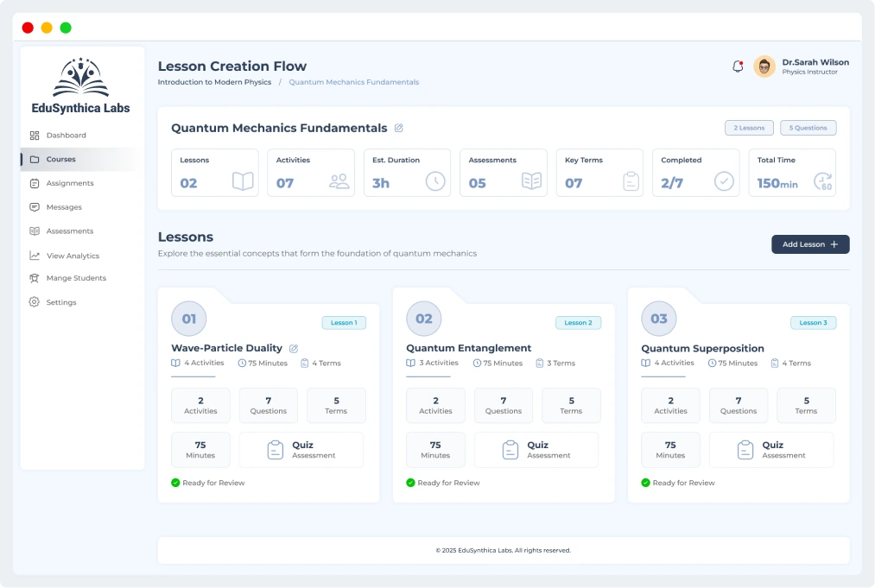This screenshot has height=588, width=875.
Task: Open the Settings sidebar item
Action: click(x=60, y=302)
